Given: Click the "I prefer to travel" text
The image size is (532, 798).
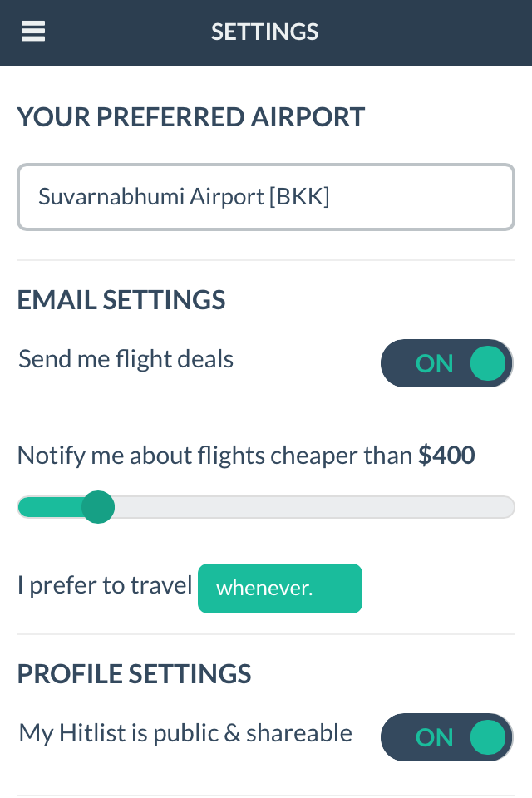Looking at the screenshot, I should pos(105,585).
